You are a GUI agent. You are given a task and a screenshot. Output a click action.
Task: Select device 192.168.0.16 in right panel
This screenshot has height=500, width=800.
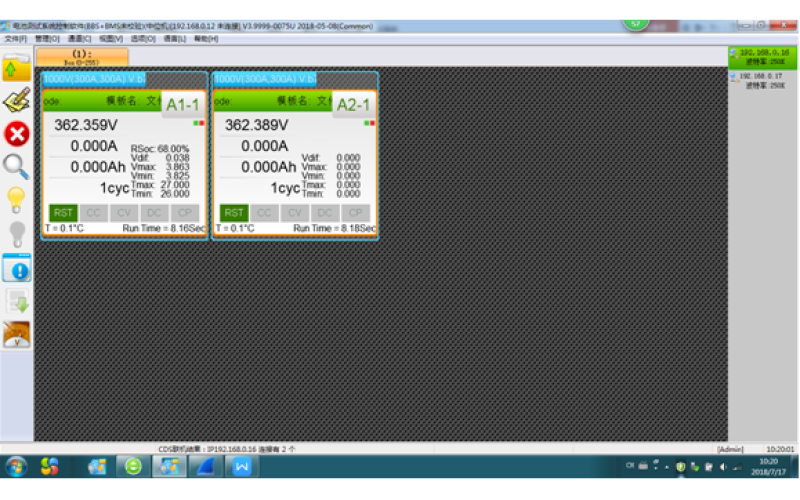[762, 57]
